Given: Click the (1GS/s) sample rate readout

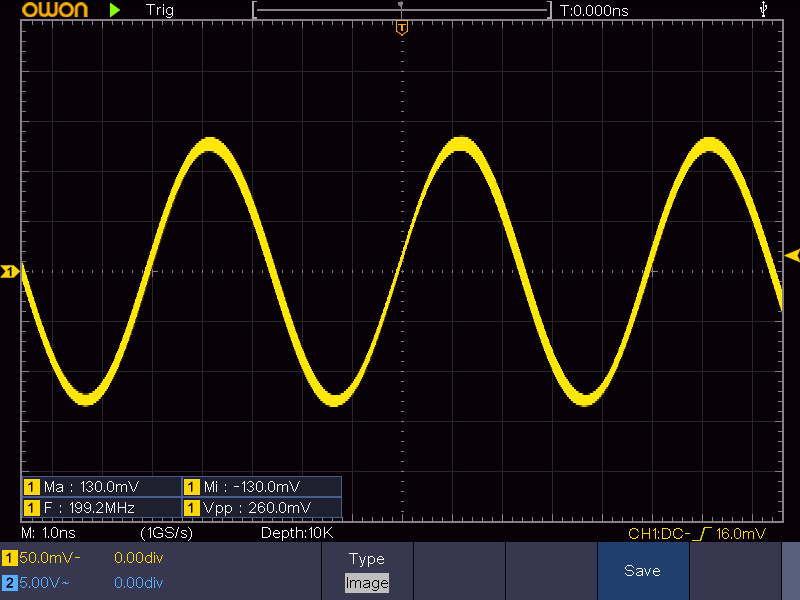Looking at the screenshot, I should [x=166, y=533].
